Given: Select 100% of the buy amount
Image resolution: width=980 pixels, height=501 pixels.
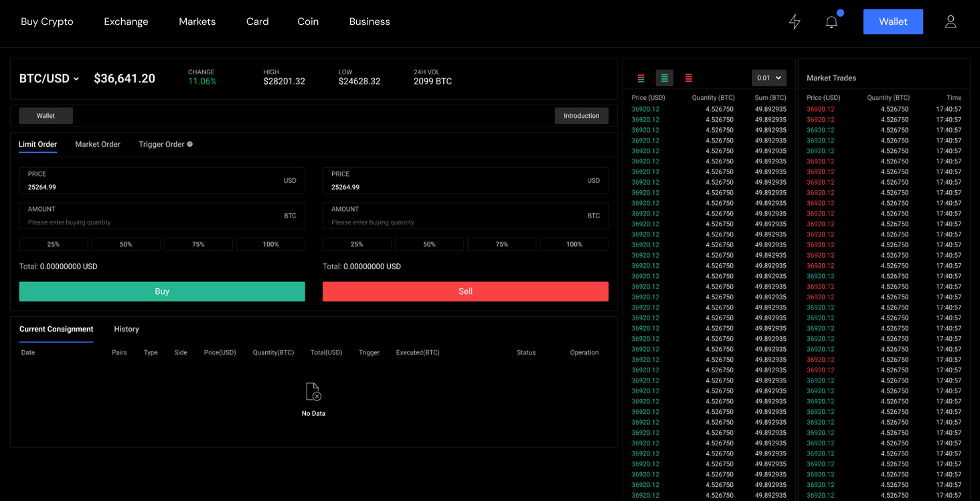Looking at the screenshot, I should pyautogui.click(x=270, y=244).
